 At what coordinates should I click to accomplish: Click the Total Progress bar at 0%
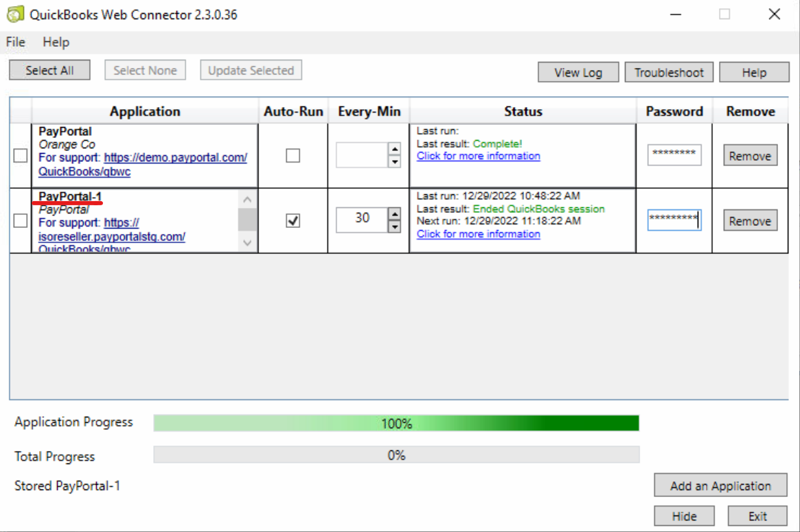click(396, 454)
